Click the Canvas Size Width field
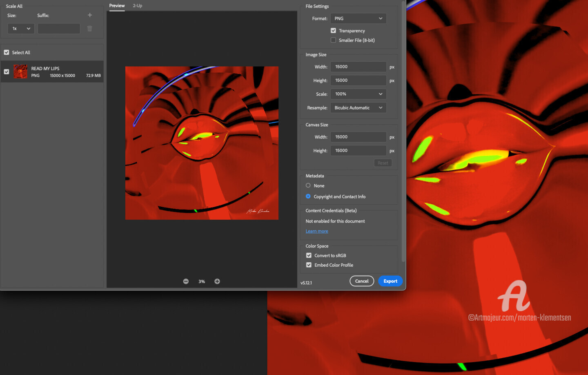 (358, 137)
